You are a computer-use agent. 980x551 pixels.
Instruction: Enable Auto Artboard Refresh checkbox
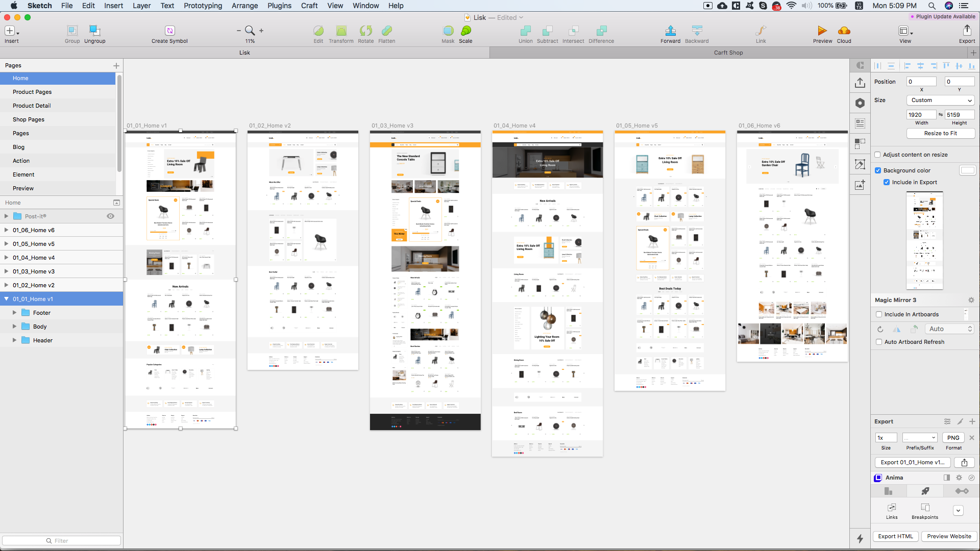[x=879, y=342]
